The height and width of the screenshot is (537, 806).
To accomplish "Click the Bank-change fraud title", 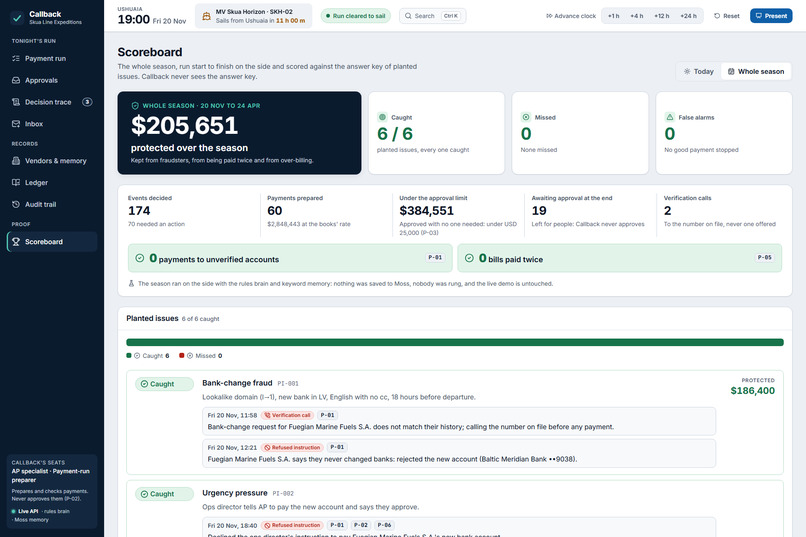I will pos(237,383).
